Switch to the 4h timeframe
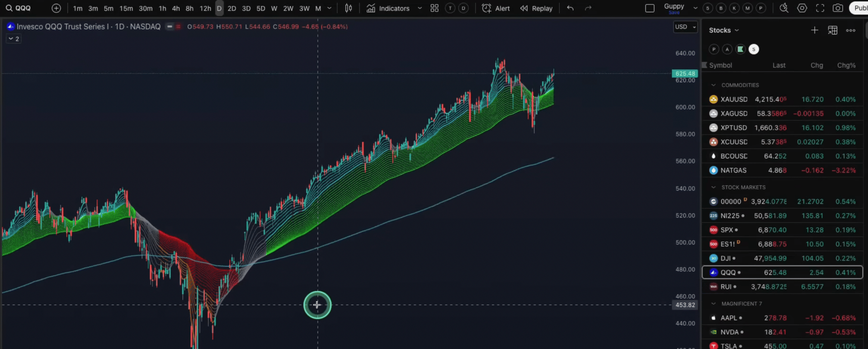 coord(176,8)
